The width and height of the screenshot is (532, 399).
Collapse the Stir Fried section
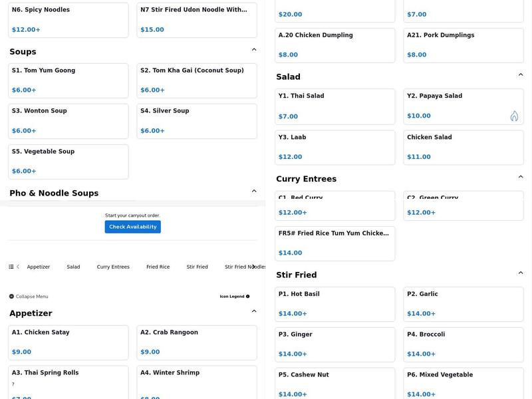click(521, 273)
